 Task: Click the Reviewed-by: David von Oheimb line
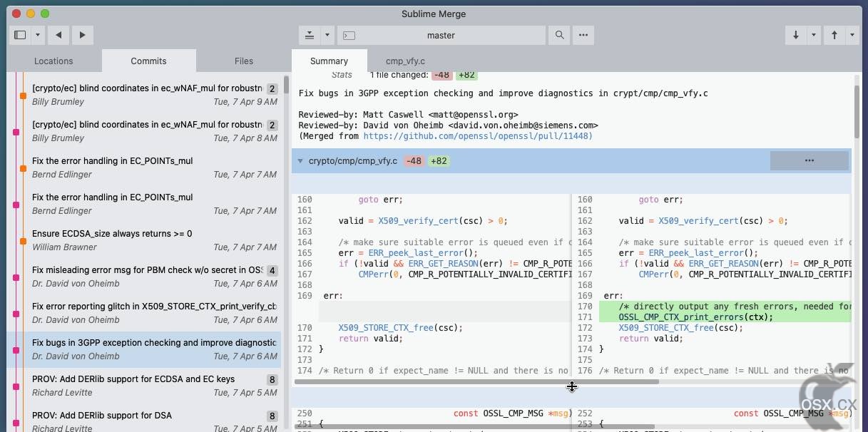448,125
